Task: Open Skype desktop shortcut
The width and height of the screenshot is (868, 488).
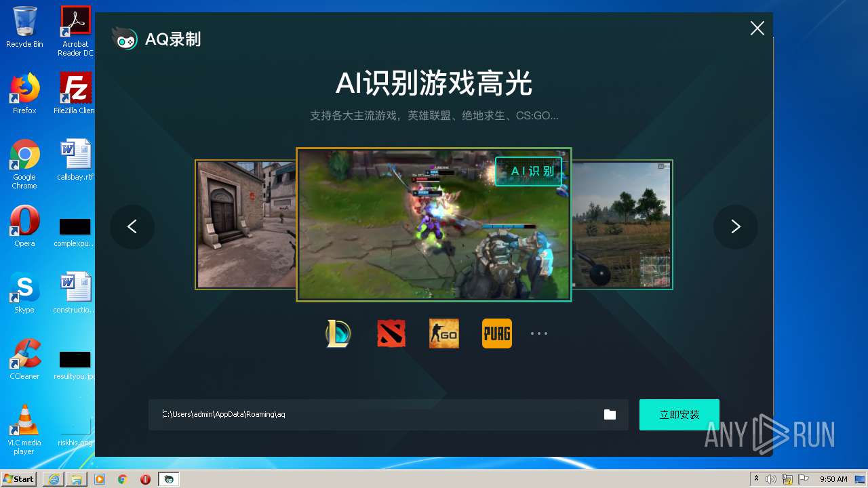Action: tap(24, 293)
